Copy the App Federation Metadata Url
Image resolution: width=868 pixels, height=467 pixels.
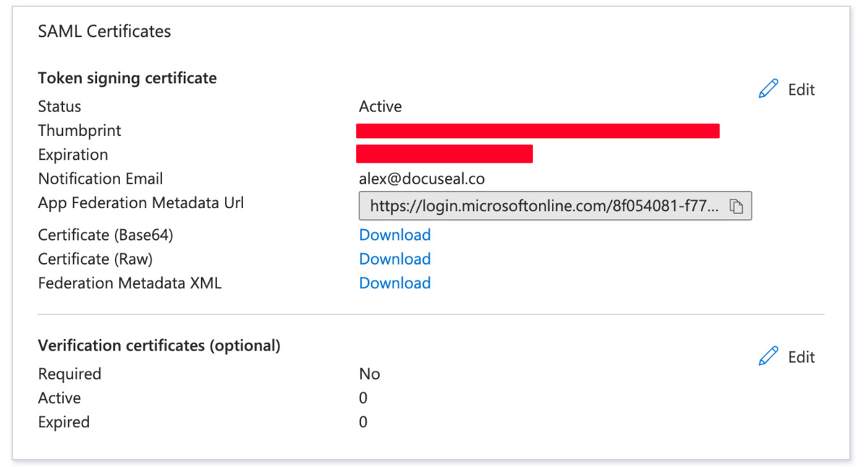[x=736, y=206]
